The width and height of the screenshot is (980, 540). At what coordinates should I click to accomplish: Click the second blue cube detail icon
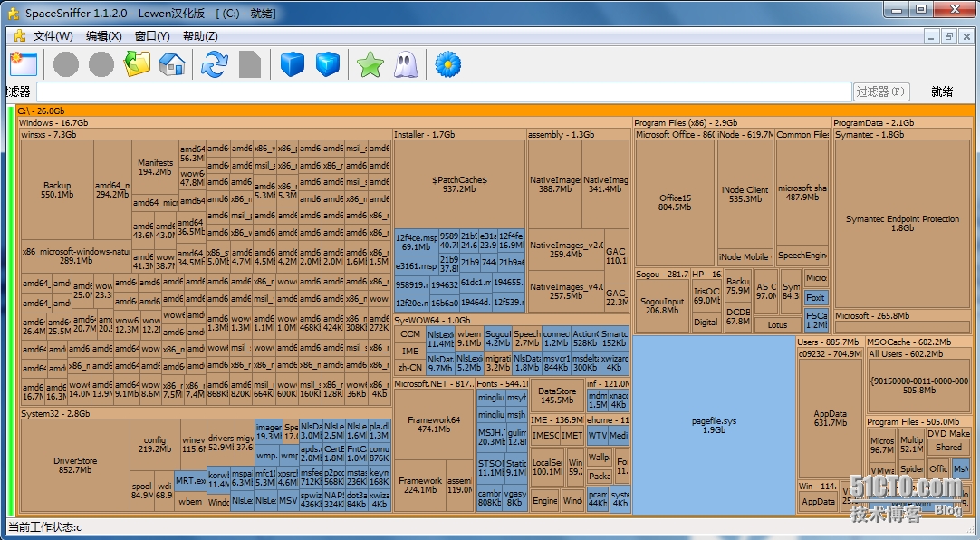(328, 63)
